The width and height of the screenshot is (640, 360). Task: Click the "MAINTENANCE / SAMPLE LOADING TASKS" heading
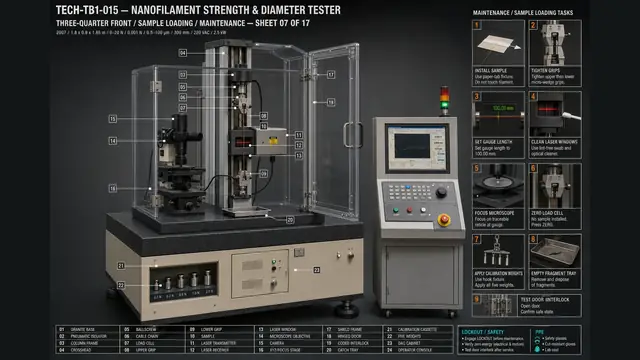click(523, 13)
